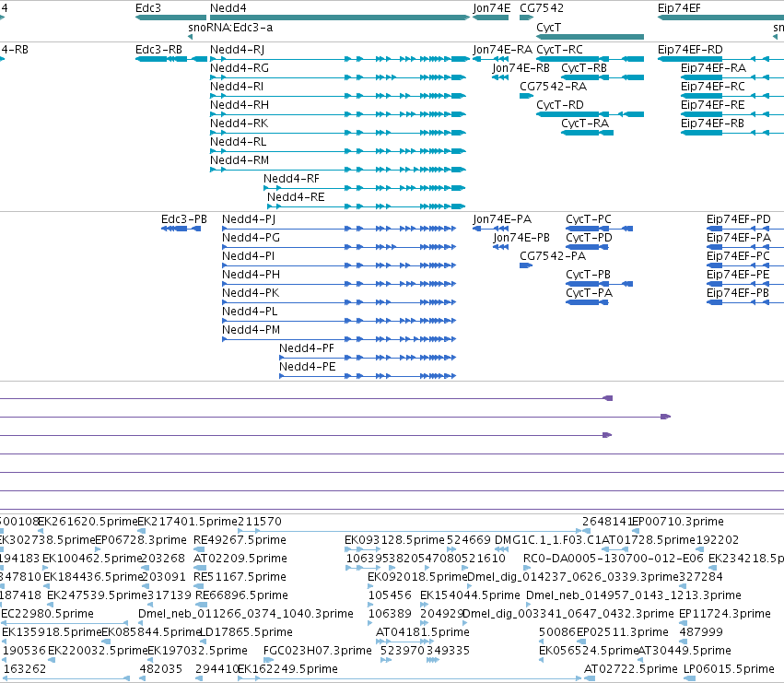Screen dimensions: 784x683
Task: Click protein Nedd4-PE
Action: (307, 367)
